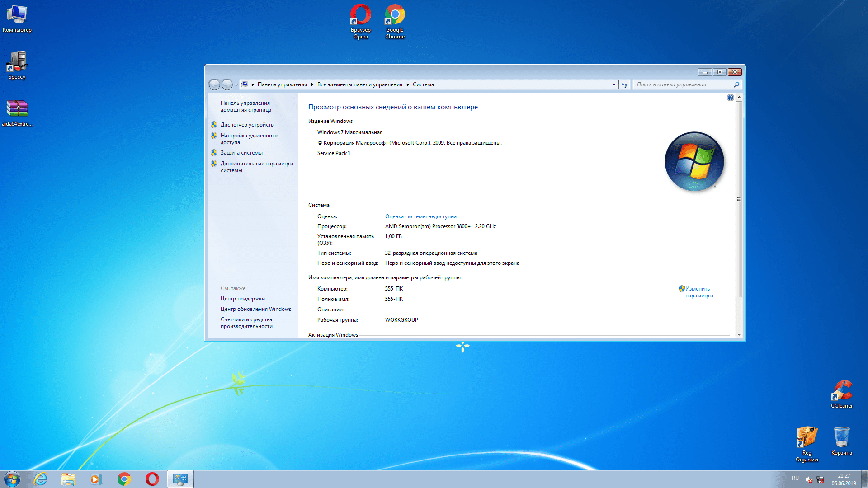This screenshot has height=488, width=868.
Task: Select the Windows 7 Максимальная text
Action: tap(349, 132)
